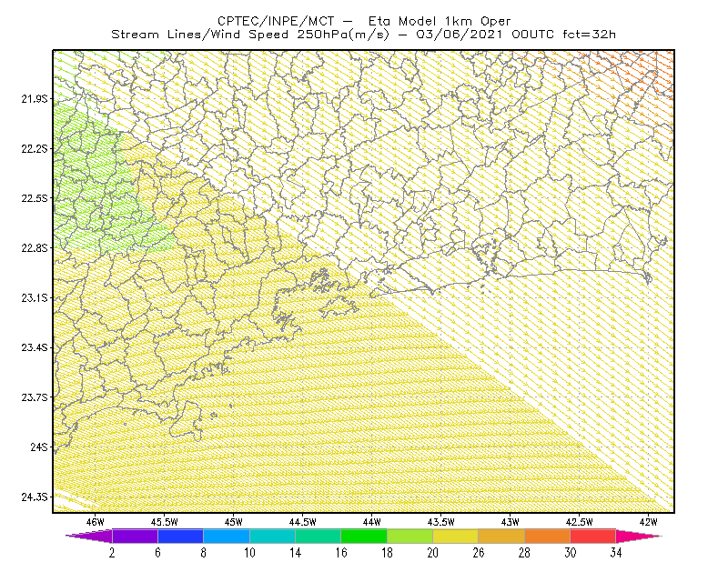The image size is (728, 562).
Task: Click the dark blue colorbar segment
Action: tap(180, 536)
